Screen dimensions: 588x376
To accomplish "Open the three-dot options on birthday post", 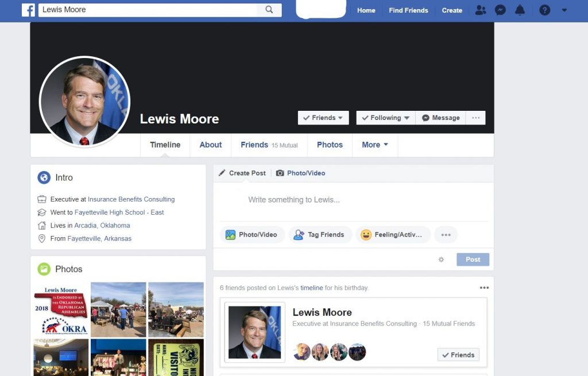I will pos(484,288).
